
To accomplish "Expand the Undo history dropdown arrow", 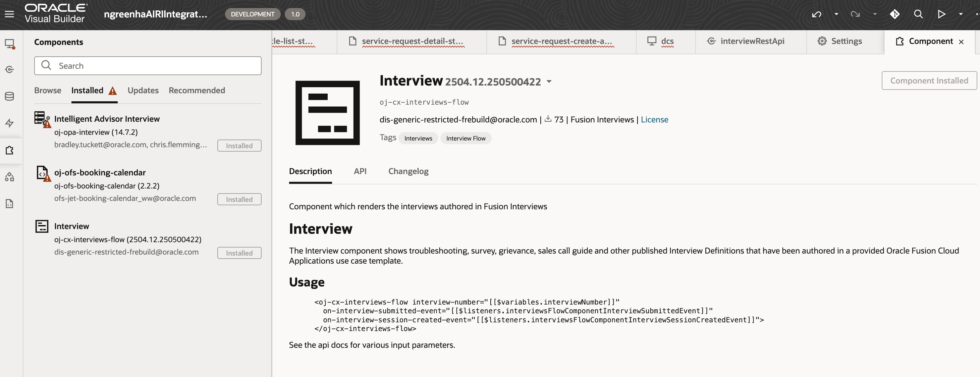I will click(836, 14).
